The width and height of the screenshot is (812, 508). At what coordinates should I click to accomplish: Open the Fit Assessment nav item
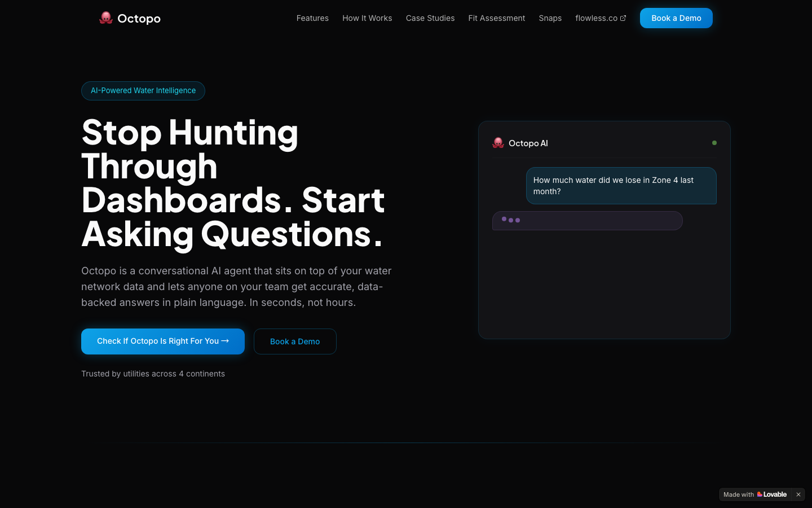(496, 18)
